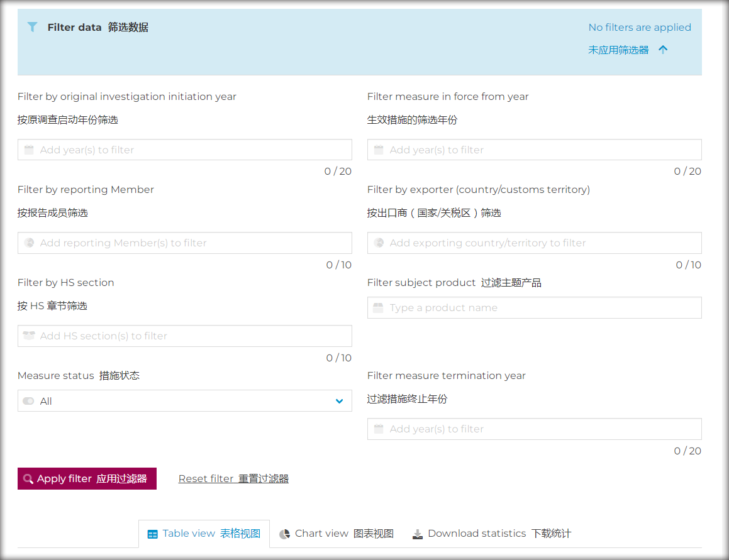Click the table grid icon on the Table view tab
Viewport: 729px width, 560px height.
(152, 534)
